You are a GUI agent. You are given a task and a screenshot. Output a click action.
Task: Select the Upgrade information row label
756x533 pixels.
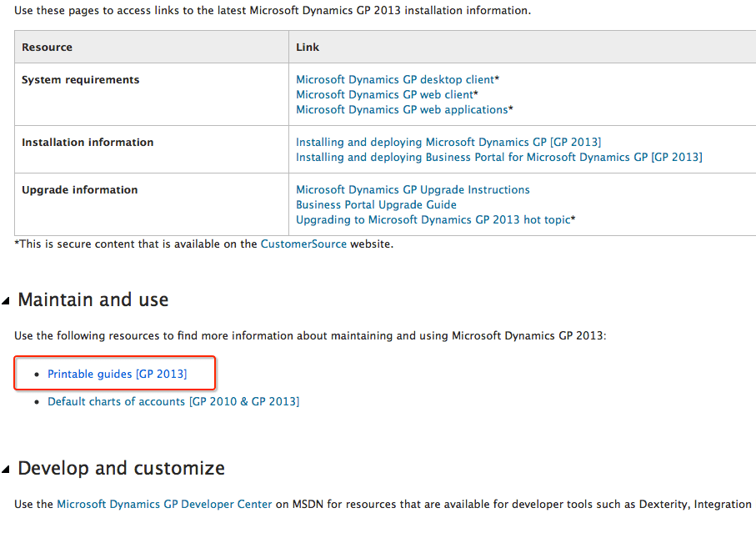(79, 190)
